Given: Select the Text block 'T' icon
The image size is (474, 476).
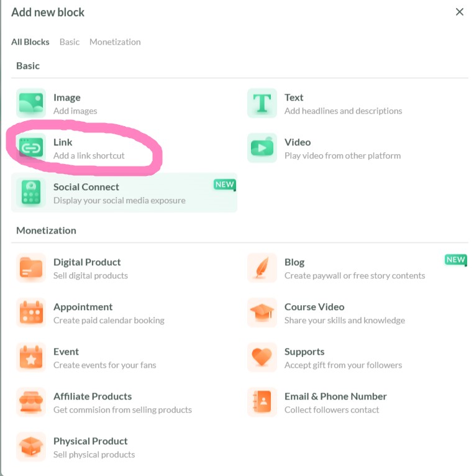Looking at the screenshot, I should [262, 103].
